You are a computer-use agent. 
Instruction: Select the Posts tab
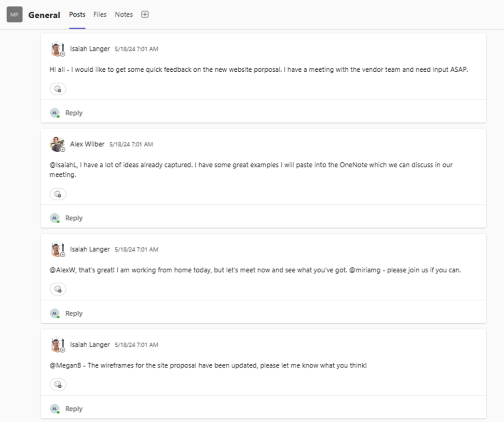(x=77, y=14)
